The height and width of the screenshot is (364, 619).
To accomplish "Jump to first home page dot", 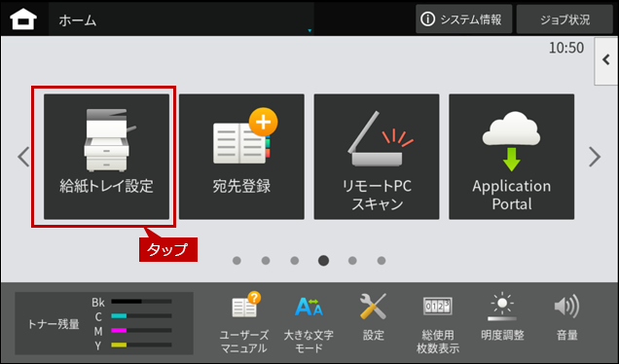I will click(237, 261).
